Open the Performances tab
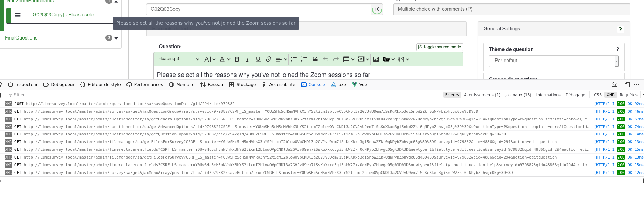This screenshot has width=644, height=197. pyautogui.click(x=145, y=85)
